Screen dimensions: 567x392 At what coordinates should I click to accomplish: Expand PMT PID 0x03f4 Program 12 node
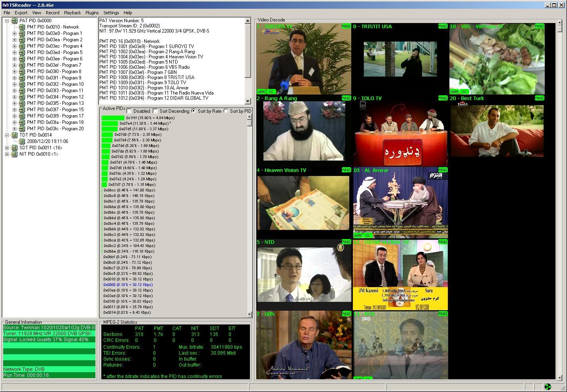pos(14,97)
